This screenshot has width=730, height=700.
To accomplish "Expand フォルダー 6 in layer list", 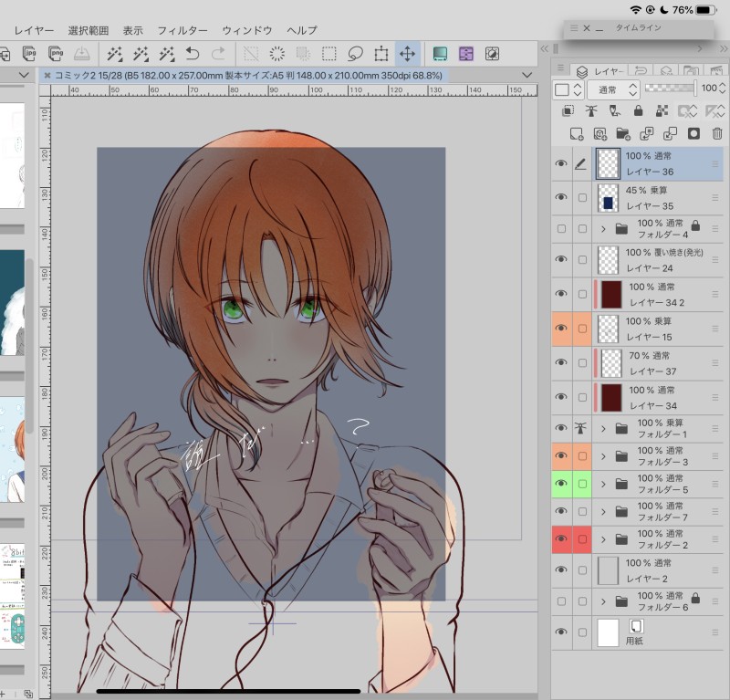I will click(x=603, y=601).
